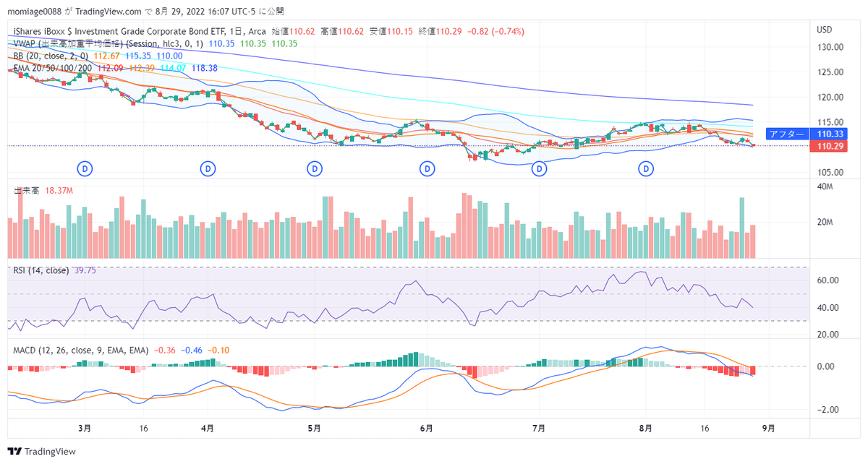Click the 105.00 price axis label
This screenshot has height=464, width=868.
pyautogui.click(x=829, y=173)
